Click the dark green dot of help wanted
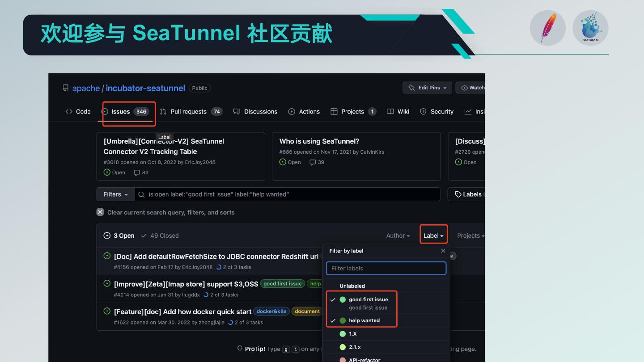Image resolution: width=644 pixels, height=362 pixels. pyautogui.click(x=343, y=320)
